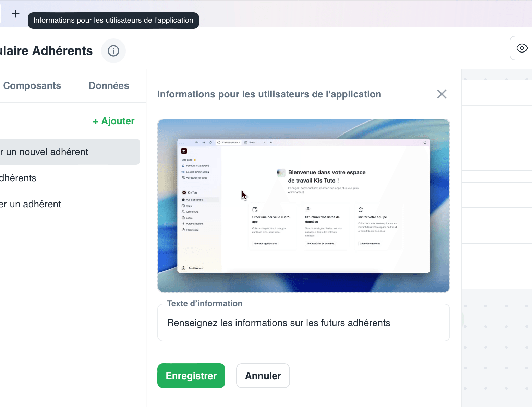Save changes with the Enregistrer button

pos(191,376)
